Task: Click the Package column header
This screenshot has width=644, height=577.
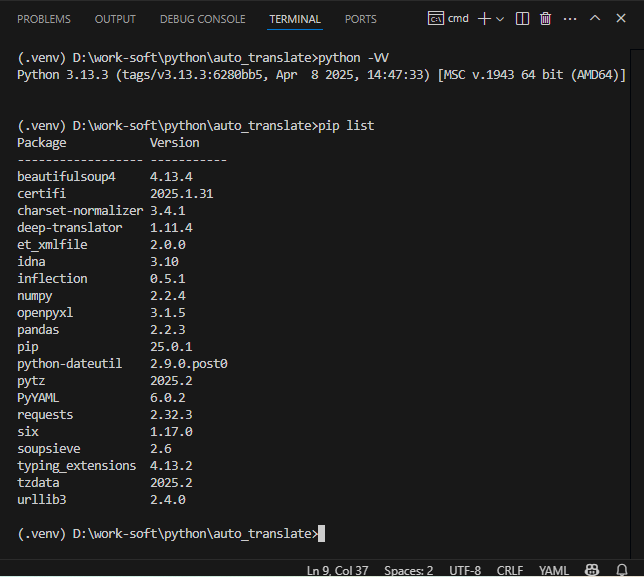Action: [x=41, y=143]
